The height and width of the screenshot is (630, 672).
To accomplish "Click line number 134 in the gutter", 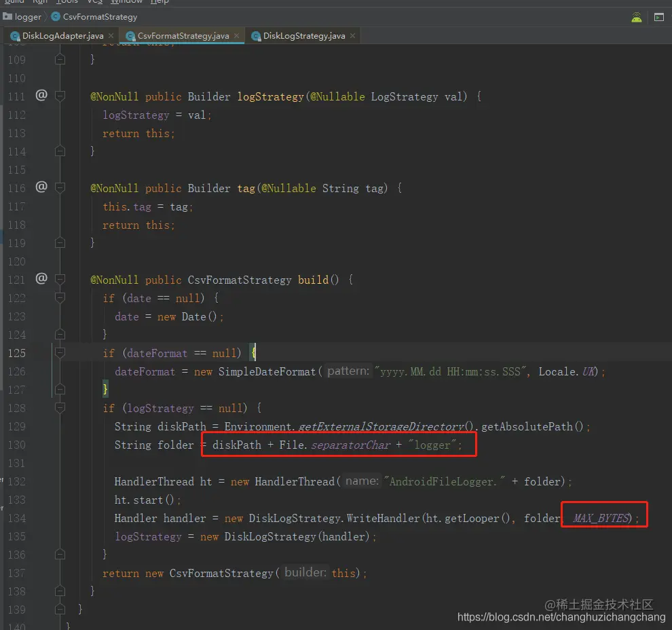I will (17, 518).
